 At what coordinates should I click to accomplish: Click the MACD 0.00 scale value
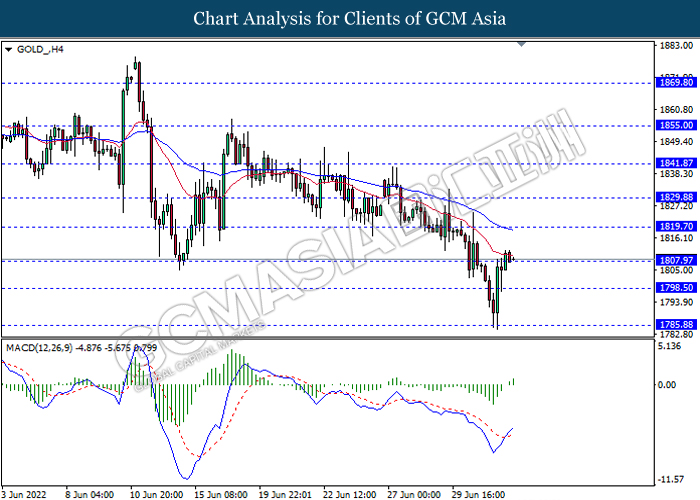[667, 385]
